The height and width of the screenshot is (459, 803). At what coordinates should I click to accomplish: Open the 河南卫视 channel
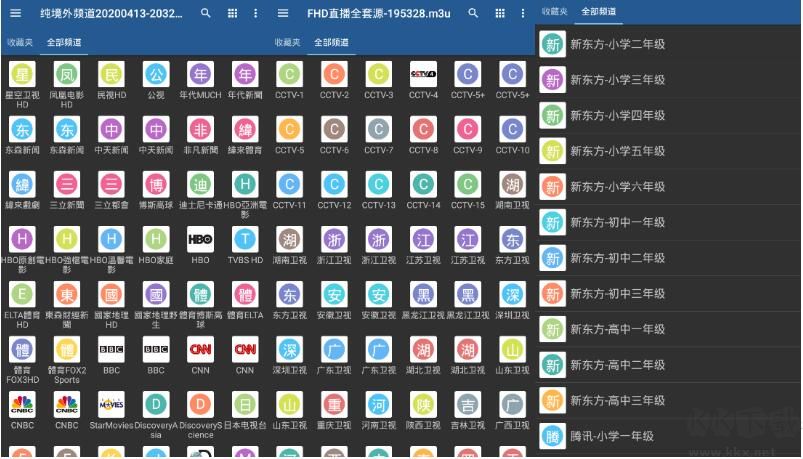point(379,410)
